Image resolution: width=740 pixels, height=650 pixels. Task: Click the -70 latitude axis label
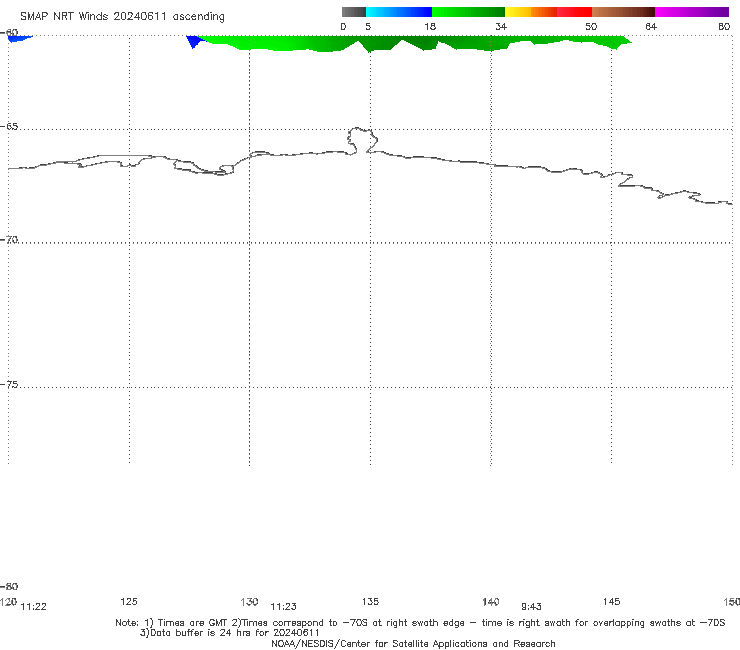(x=9, y=240)
